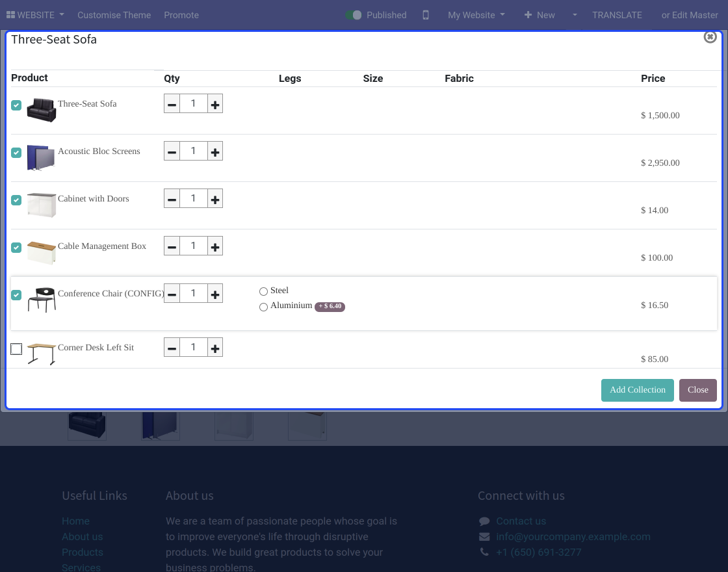Uncheck the Three-Seat Sofa checkbox
This screenshot has height=572, width=728.
pyautogui.click(x=16, y=105)
